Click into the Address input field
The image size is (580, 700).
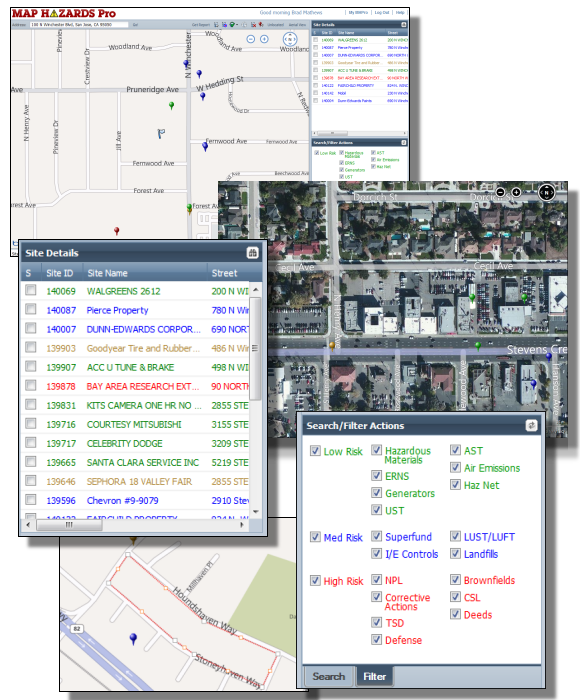[x=79, y=25]
